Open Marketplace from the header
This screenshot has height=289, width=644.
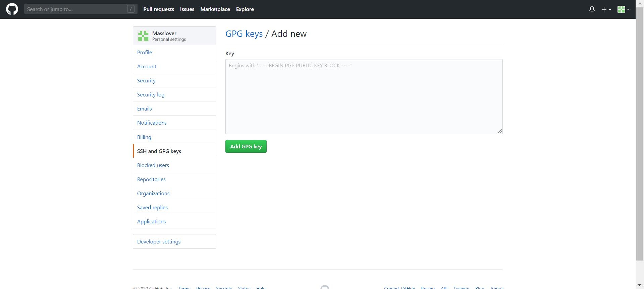(215, 9)
